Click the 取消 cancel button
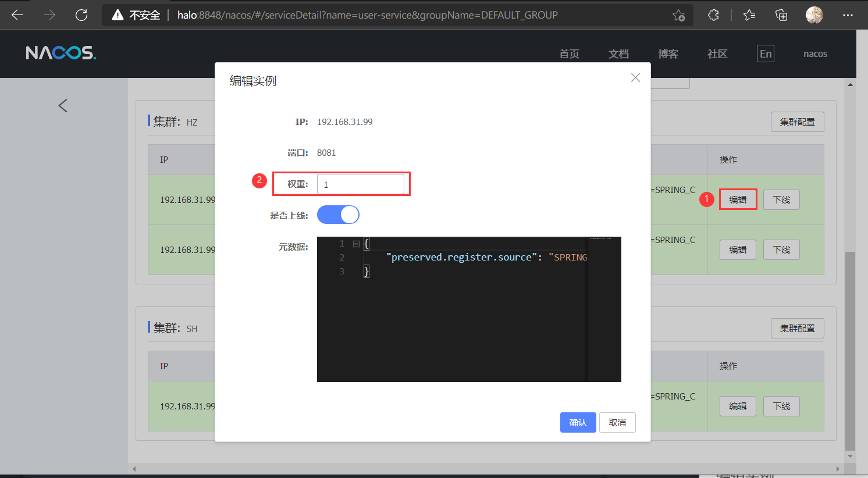This screenshot has height=478, width=868. tap(617, 423)
